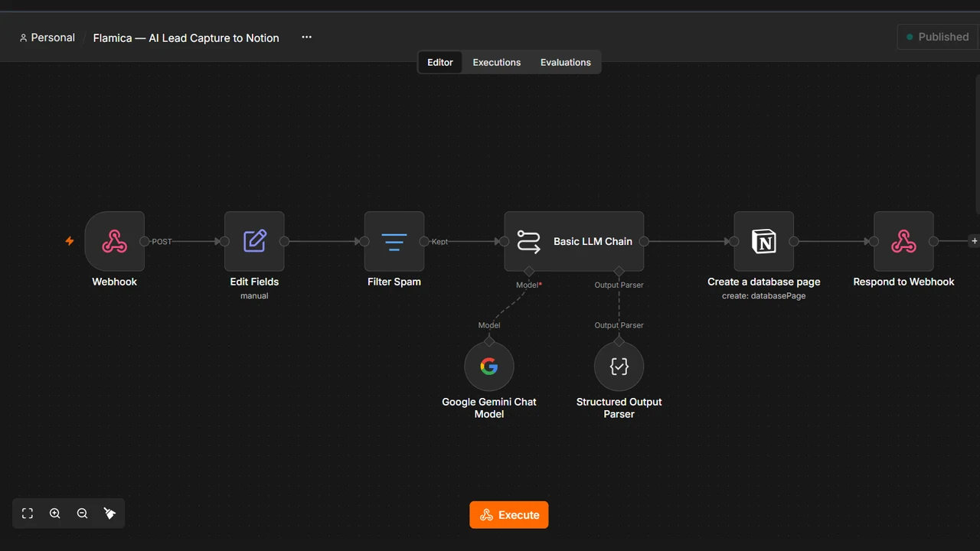The height and width of the screenshot is (551, 980).
Task: Open the Structured Output Parser node
Action: pyautogui.click(x=619, y=367)
